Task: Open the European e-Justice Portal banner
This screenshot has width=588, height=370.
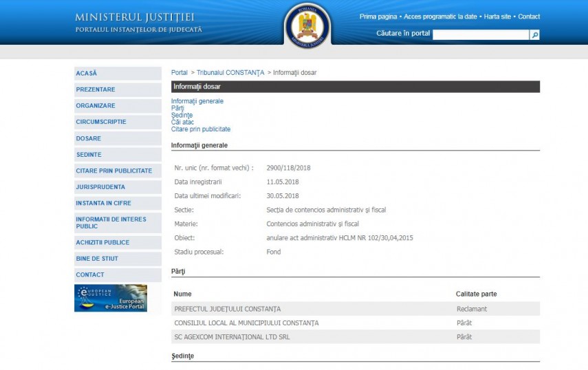Action: (x=111, y=298)
